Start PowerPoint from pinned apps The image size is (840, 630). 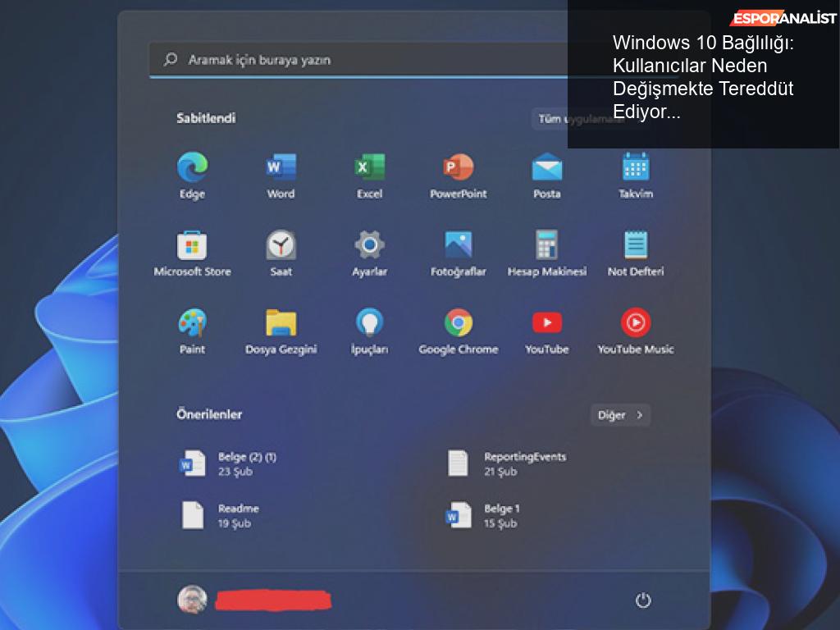tap(458, 168)
